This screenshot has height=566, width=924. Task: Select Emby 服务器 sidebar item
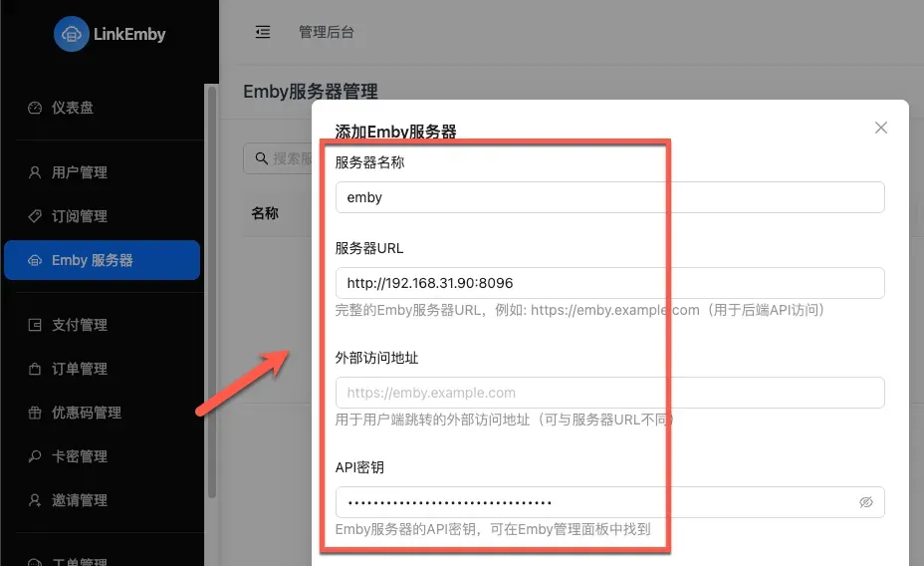[102, 260]
